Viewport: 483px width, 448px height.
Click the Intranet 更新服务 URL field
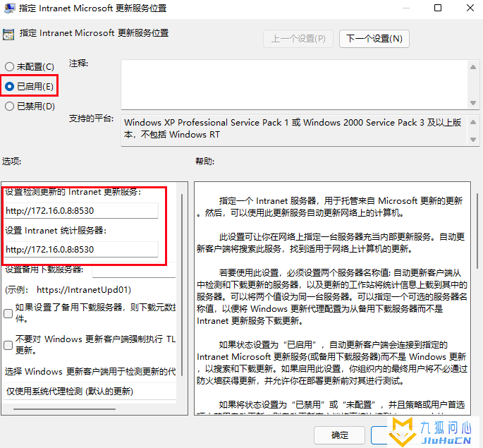(81, 210)
